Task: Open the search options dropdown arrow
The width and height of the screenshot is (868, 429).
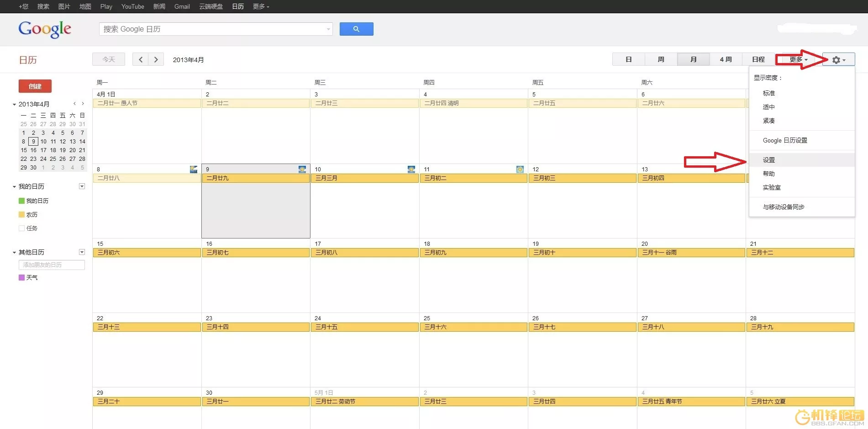Action: click(x=328, y=29)
